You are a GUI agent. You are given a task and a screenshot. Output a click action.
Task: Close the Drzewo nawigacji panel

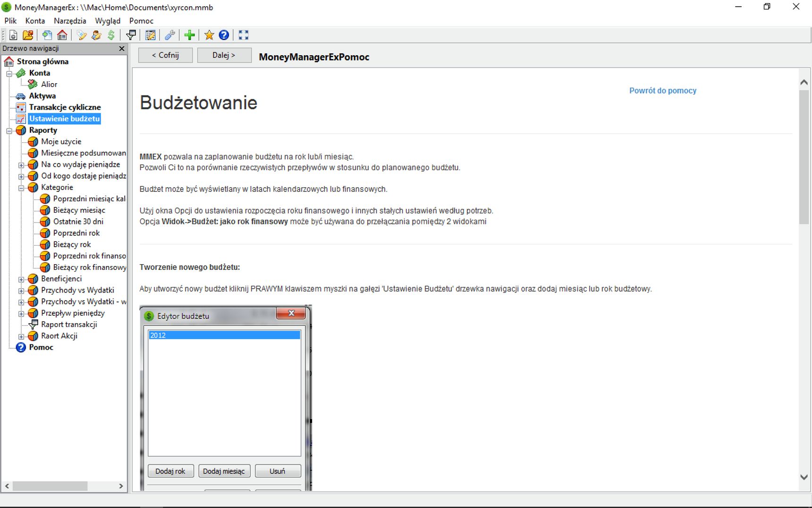[x=122, y=49]
